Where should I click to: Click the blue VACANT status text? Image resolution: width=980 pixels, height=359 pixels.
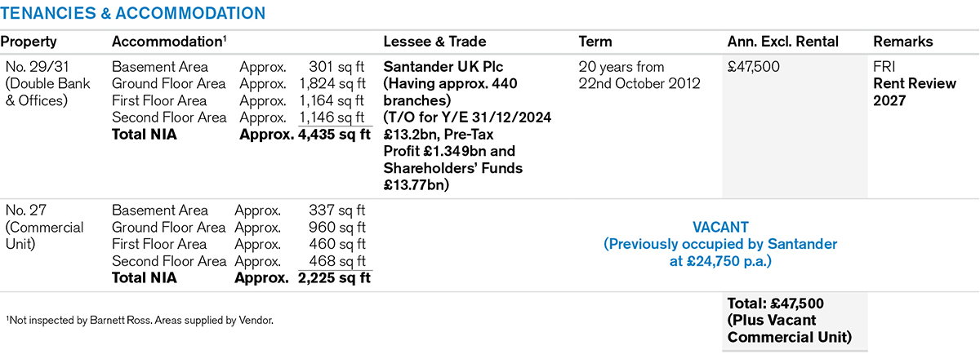click(x=720, y=227)
